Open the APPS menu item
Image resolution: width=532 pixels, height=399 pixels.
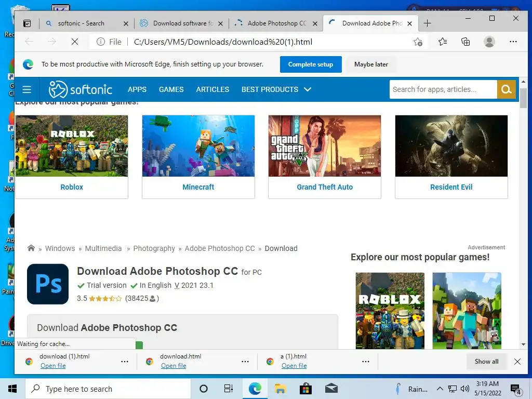[x=137, y=89]
